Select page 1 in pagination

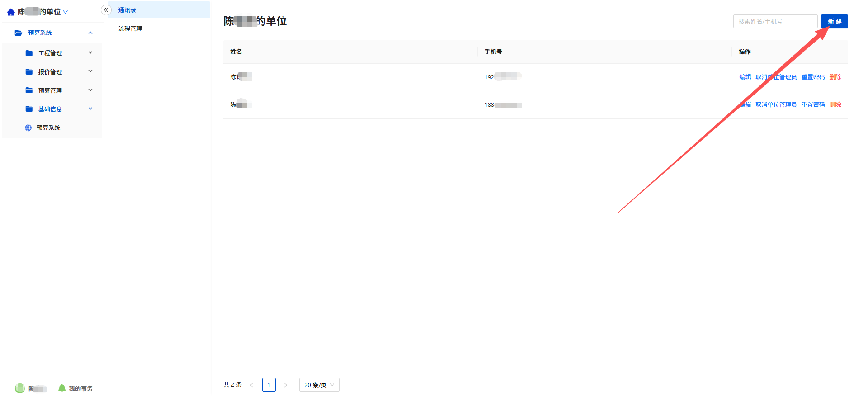[269, 385]
